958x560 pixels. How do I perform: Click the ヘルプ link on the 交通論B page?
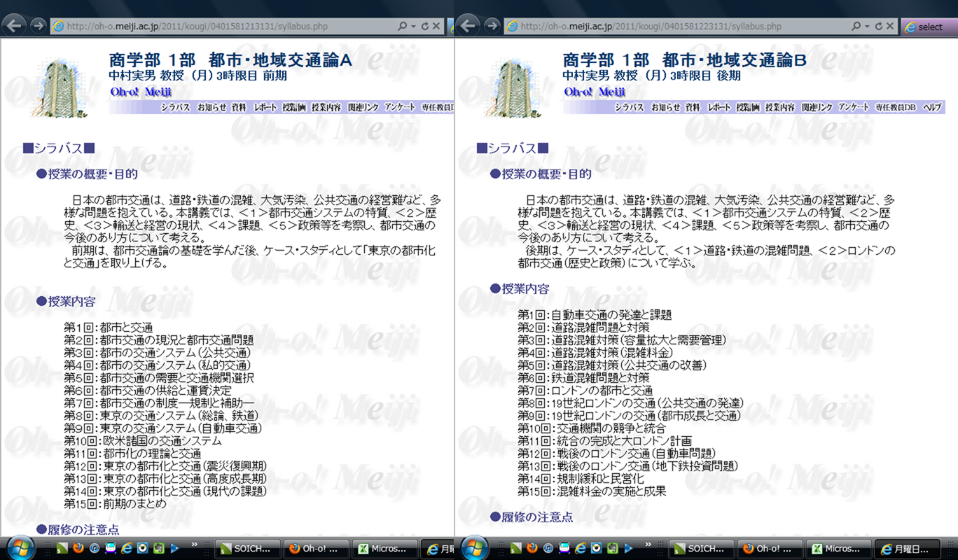coord(932,108)
